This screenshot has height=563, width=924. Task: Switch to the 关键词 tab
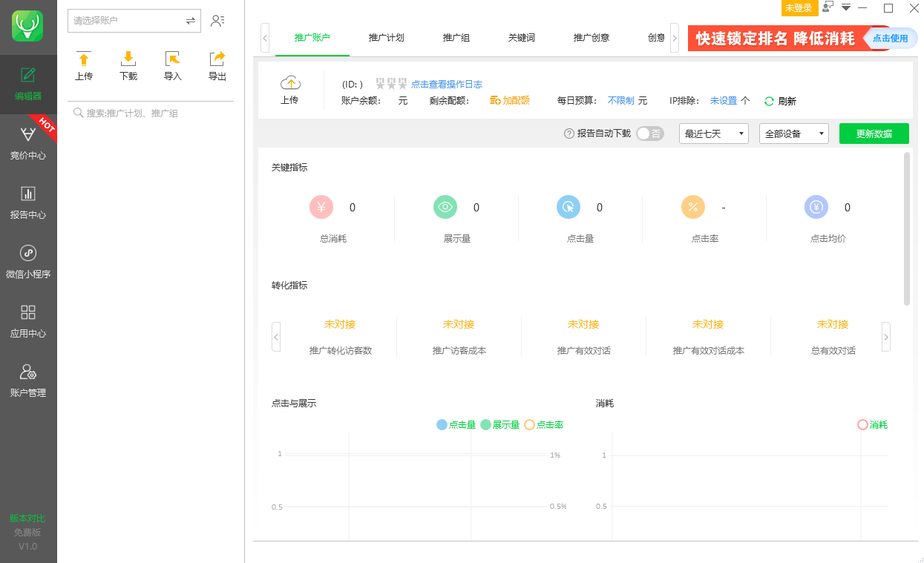[x=521, y=38]
